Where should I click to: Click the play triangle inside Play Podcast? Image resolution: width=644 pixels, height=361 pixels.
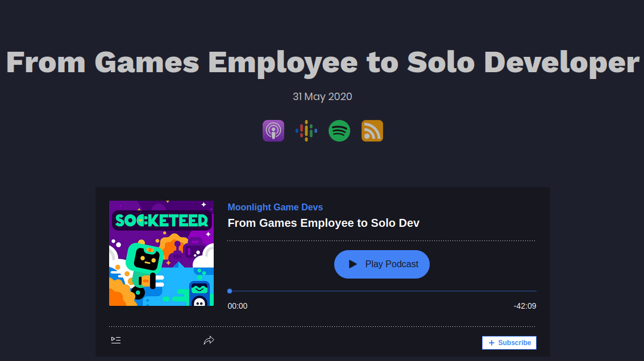click(351, 264)
